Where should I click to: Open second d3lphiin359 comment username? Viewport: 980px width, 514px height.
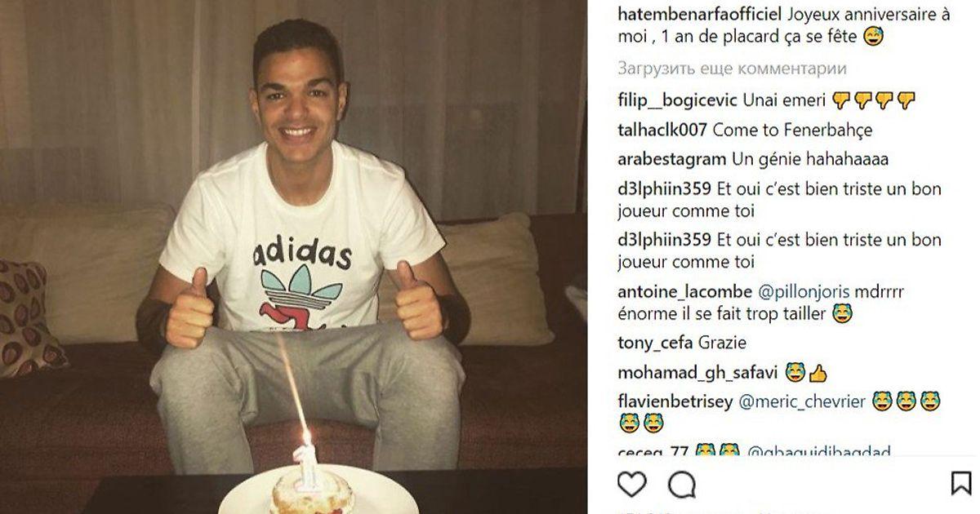[665, 240]
